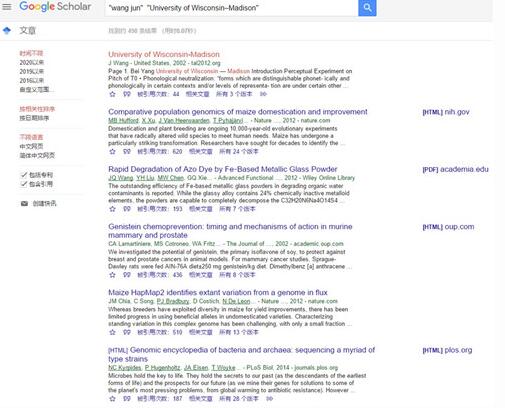
Task: Toggle the include citations checkbox
Action: 24,184
